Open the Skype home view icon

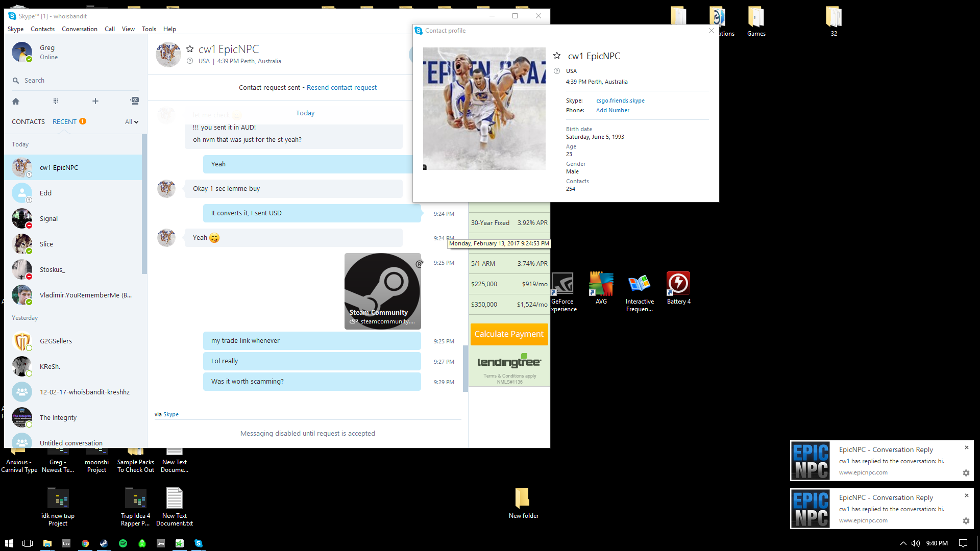(x=16, y=101)
